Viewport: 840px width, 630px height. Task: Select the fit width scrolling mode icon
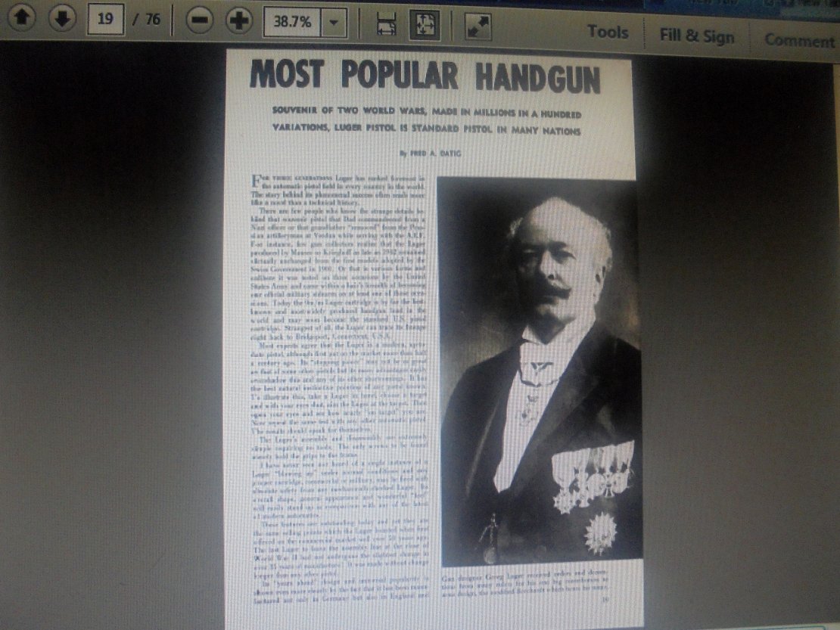386,25
